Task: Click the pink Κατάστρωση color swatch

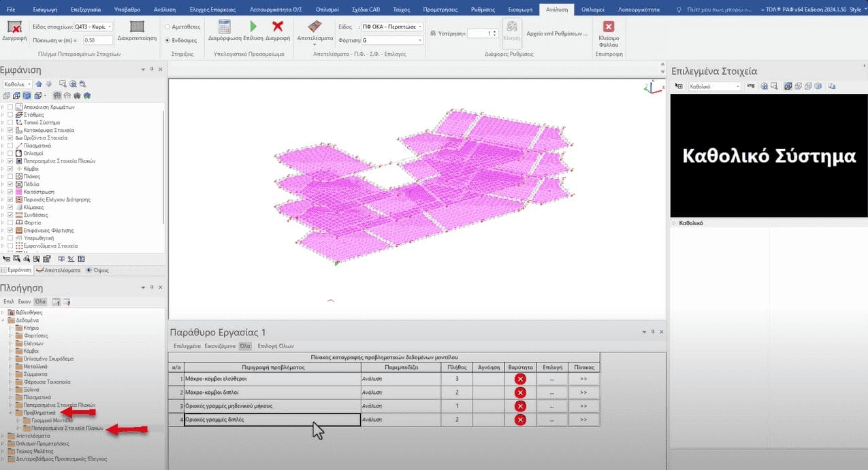Action: pyautogui.click(x=19, y=192)
